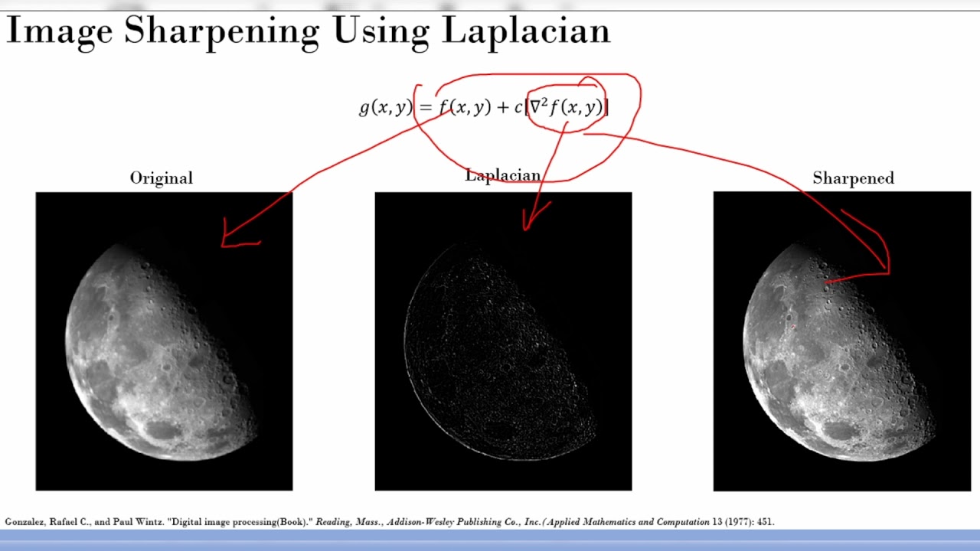
Task: Select the Sharpened moon image
Action: point(842,341)
